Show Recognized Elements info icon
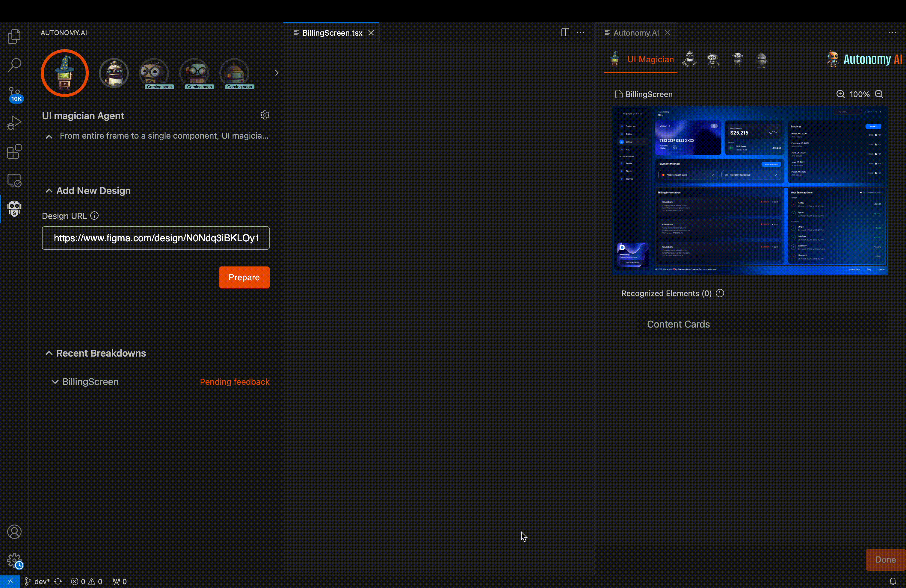The height and width of the screenshot is (588, 906). coord(720,293)
